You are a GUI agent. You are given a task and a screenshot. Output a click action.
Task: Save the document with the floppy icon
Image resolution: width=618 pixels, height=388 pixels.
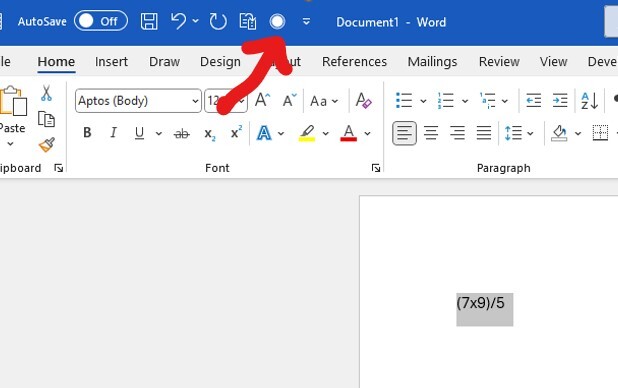149,21
